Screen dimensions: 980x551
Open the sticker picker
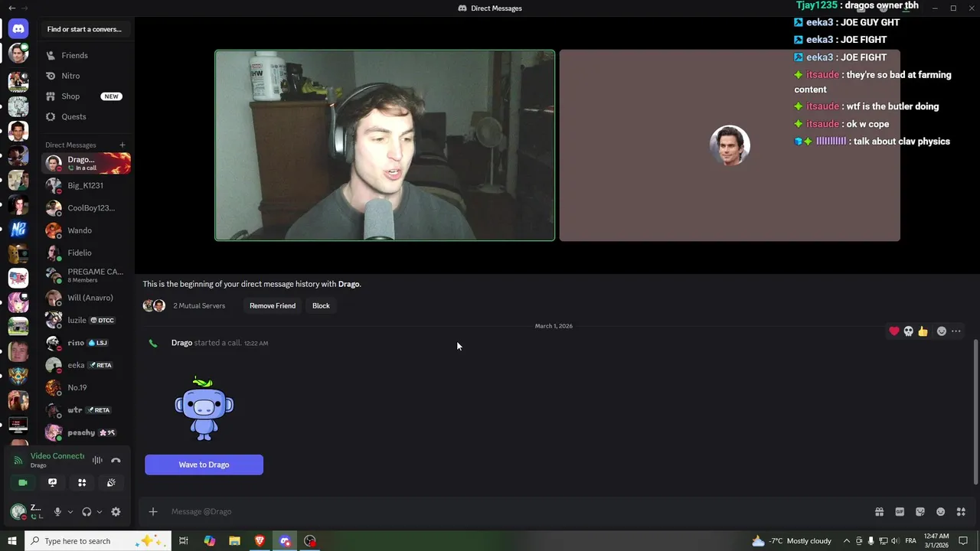(920, 512)
